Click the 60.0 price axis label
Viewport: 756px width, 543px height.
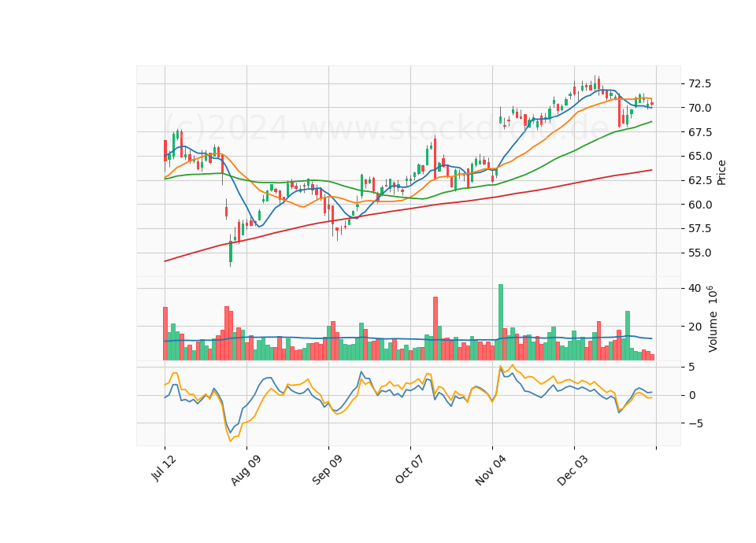pyautogui.click(x=700, y=205)
